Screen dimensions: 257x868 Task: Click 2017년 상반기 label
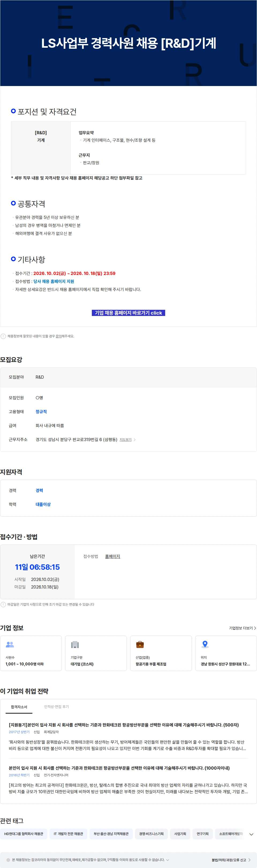pyautogui.click(x=19, y=732)
